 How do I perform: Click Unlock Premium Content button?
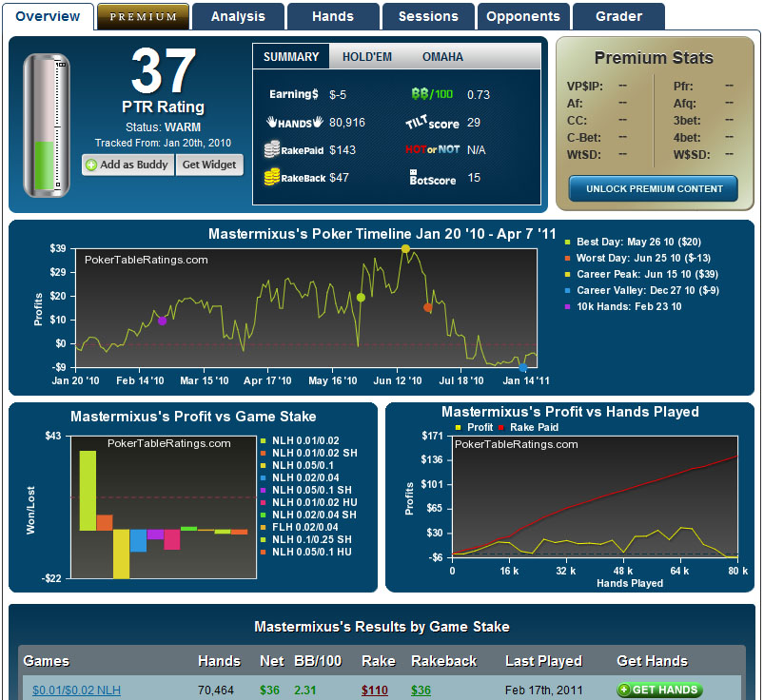pos(654,188)
